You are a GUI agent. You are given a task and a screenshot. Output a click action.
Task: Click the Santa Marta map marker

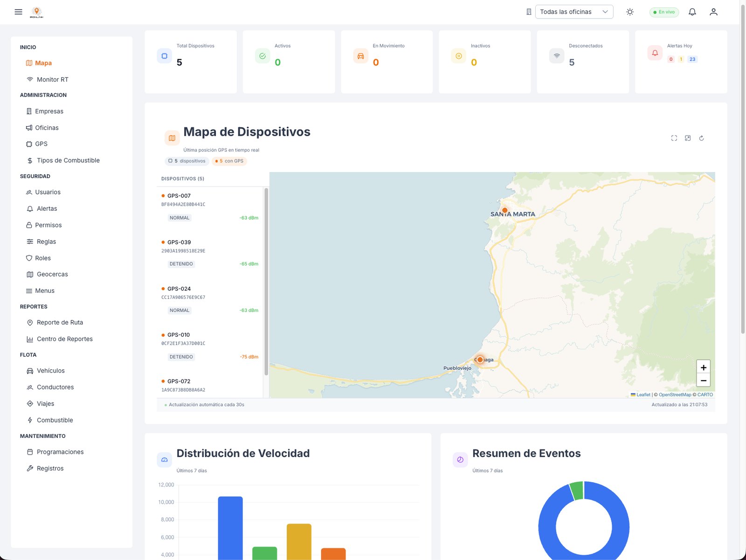(x=504, y=210)
